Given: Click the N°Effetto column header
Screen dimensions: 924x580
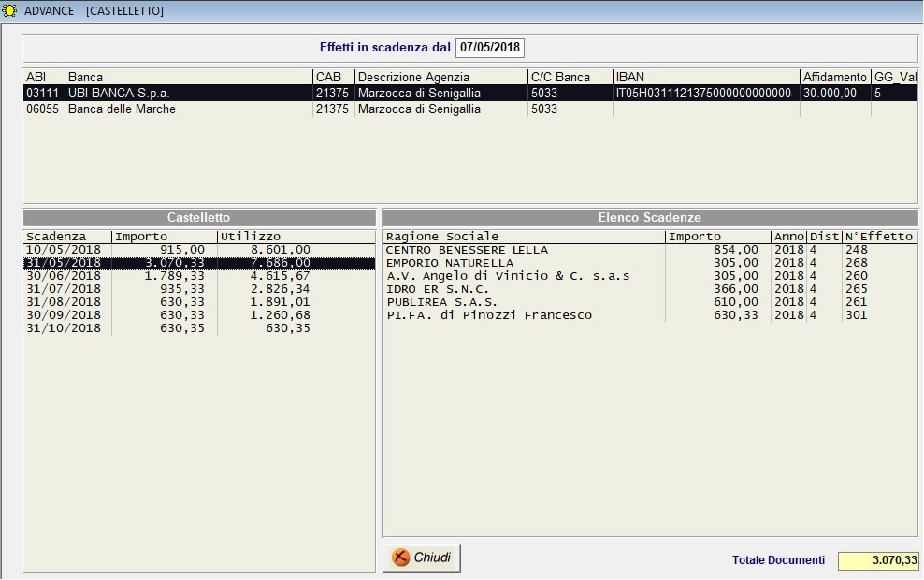Looking at the screenshot, I should (879, 237).
